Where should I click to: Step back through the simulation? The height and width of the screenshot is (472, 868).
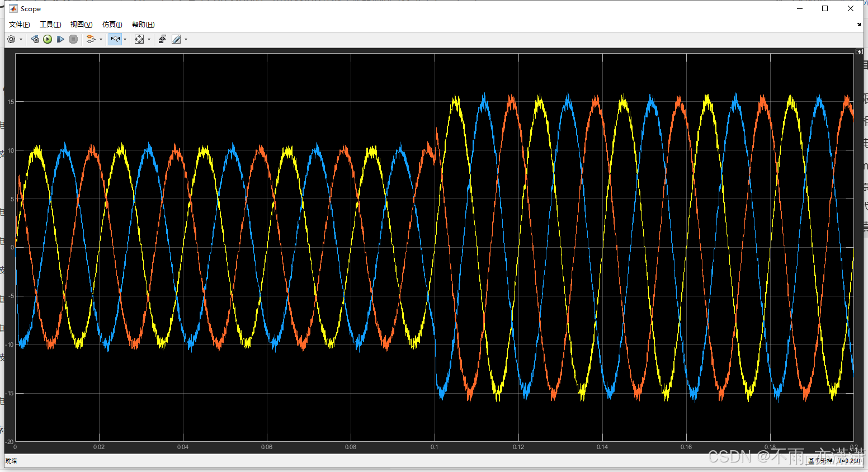35,39
